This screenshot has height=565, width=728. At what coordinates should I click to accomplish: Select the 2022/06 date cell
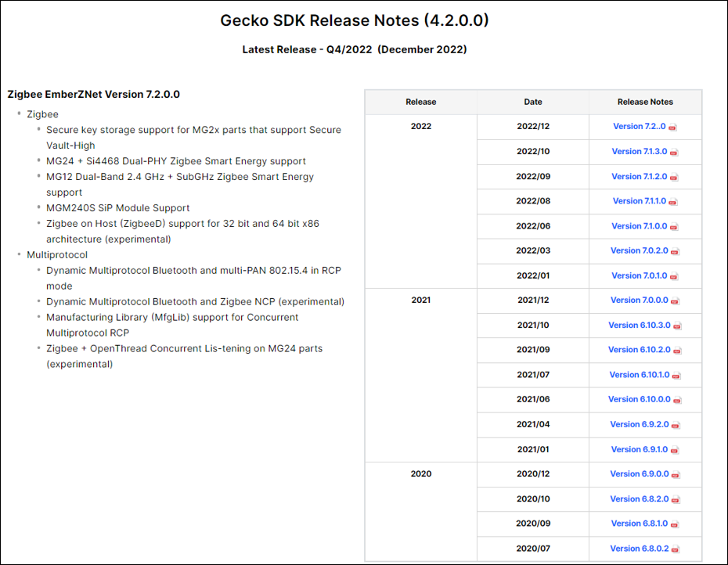point(533,226)
